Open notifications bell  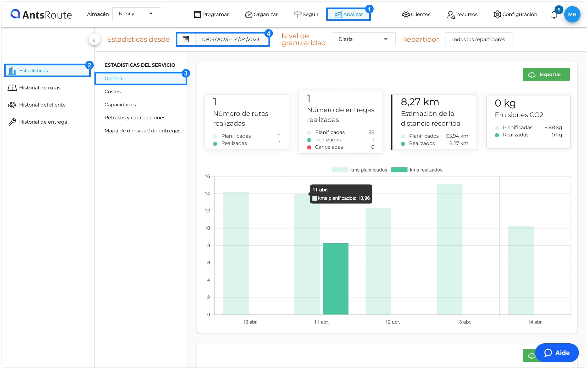point(554,15)
